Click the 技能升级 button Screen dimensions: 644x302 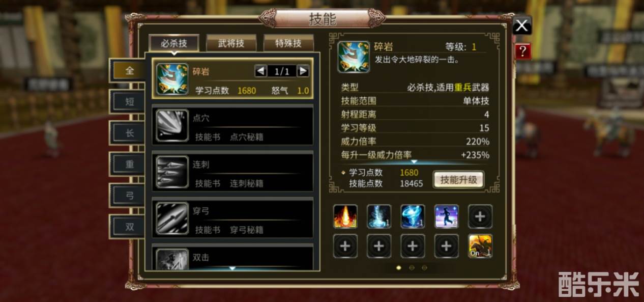tap(458, 180)
